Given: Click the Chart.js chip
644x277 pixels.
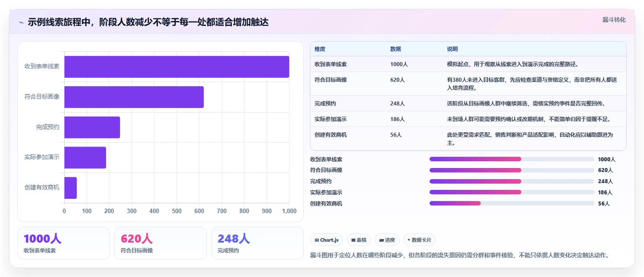Looking at the screenshot, I should (x=326, y=240).
